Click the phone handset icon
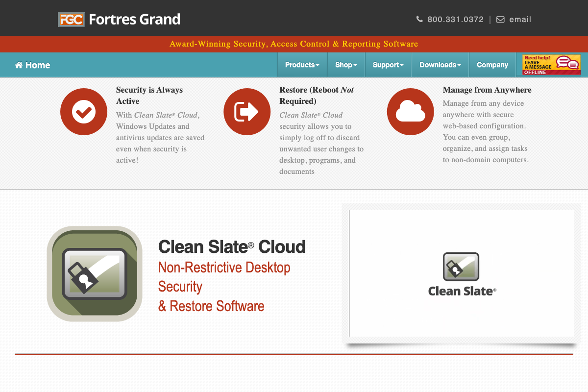 coord(419,20)
